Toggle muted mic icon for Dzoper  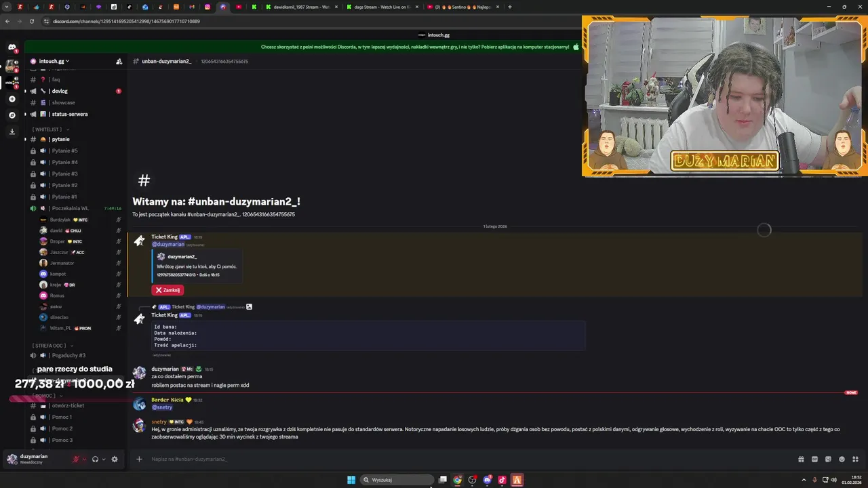118,241
